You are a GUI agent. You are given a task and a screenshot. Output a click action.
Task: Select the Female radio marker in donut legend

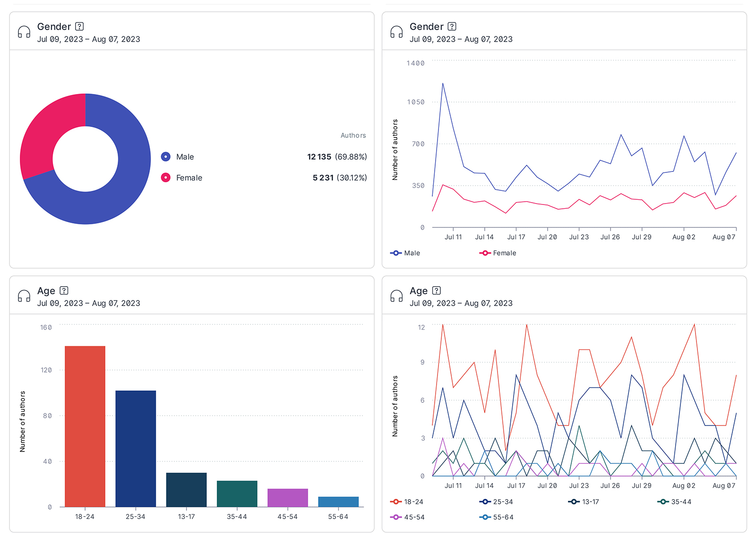pos(165,178)
